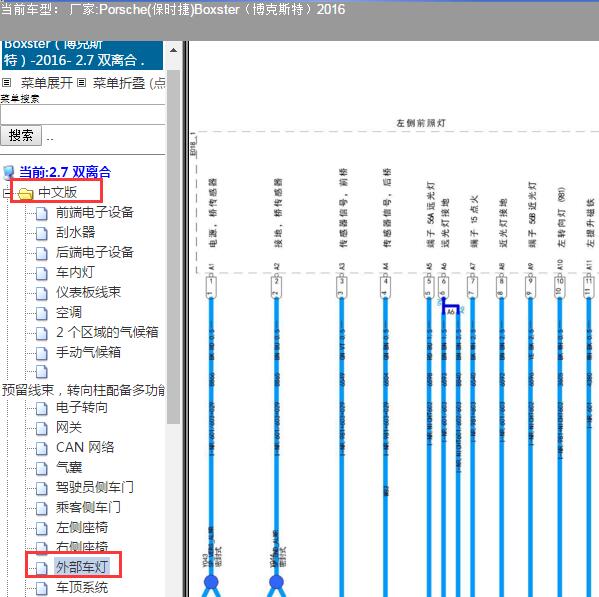Click the 搜索 search button
The height and width of the screenshot is (597, 599).
[21, 136]
